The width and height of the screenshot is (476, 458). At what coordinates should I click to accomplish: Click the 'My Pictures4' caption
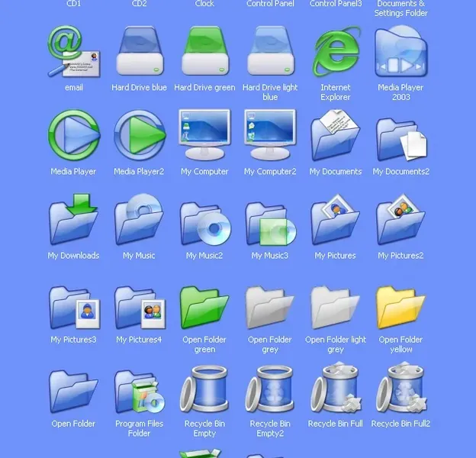[139, 340]
